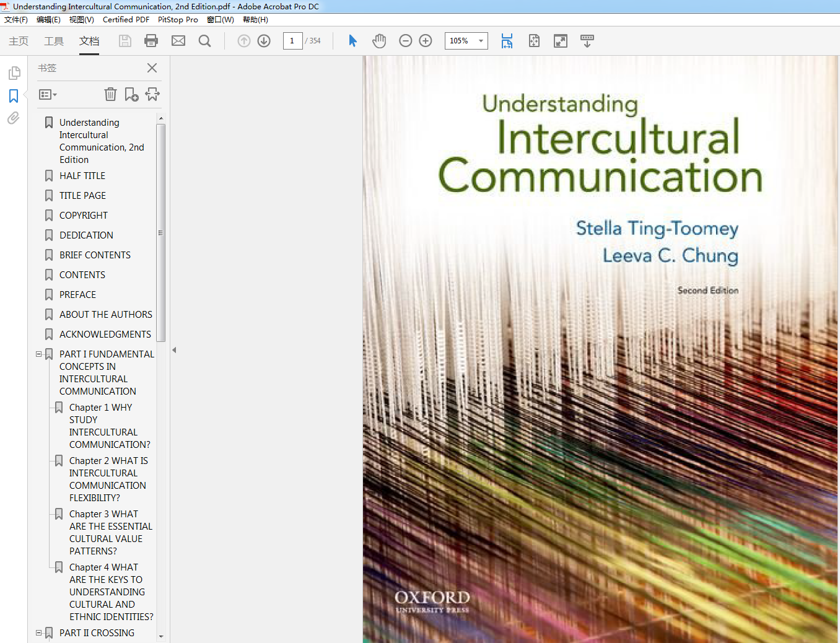Find current bookmark icon
Screen dimensions: 840x643
(152, 94)
